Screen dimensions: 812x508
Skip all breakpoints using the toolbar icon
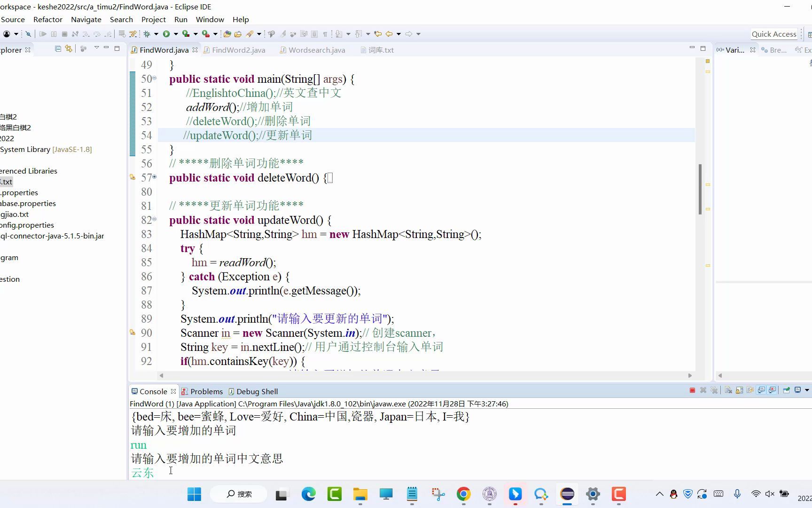point(28,34)
